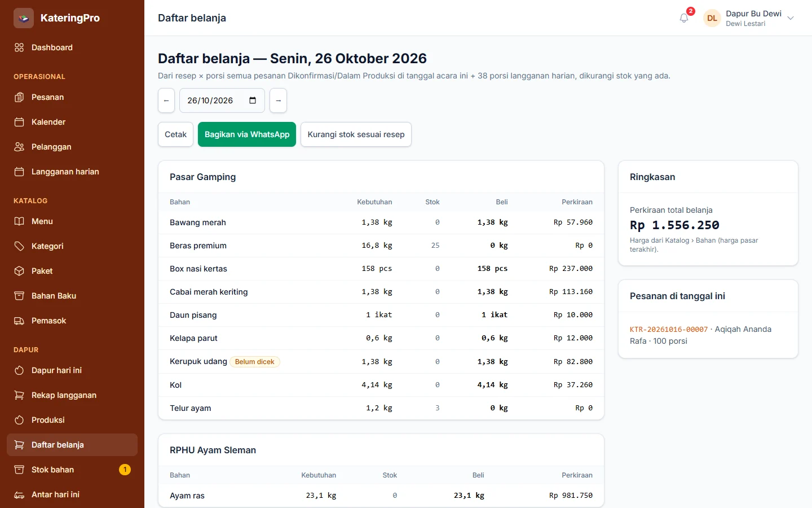Click the Paket box icon

[19, 271]
